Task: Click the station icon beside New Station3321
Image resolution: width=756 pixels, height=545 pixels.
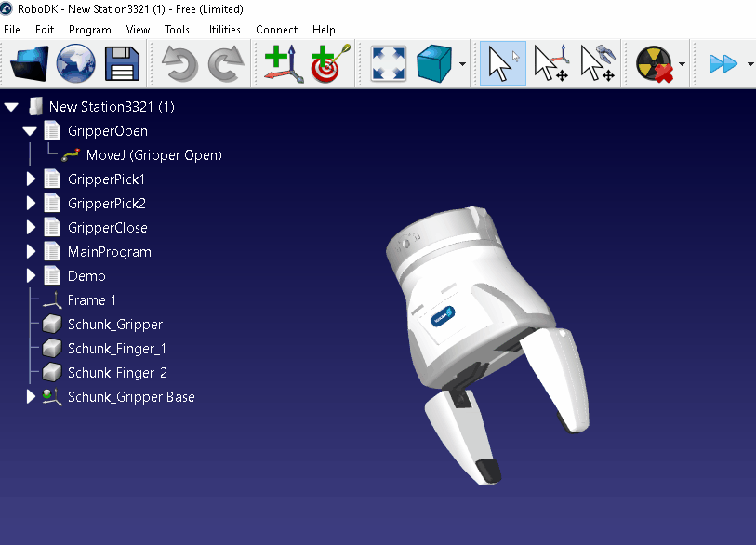Action: [34, 107]
